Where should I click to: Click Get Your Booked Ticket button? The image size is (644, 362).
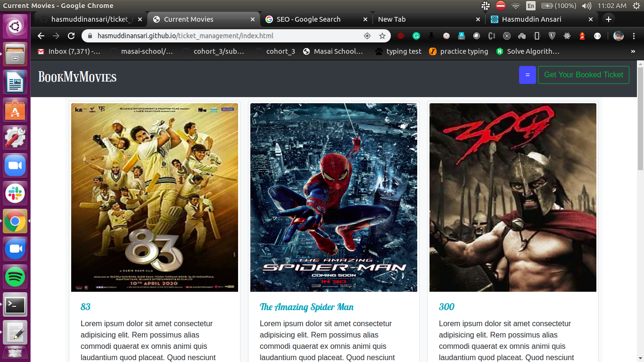[x=583, y=75]
